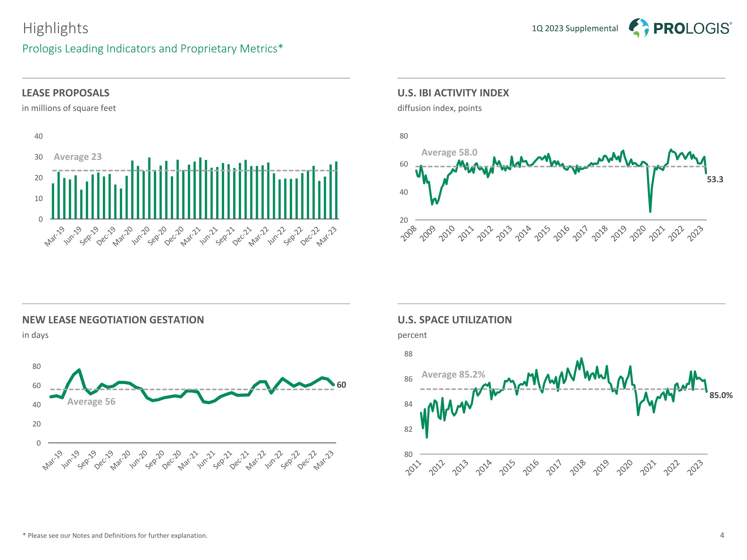
Task: Click the Average 56 gestation label
Action: tap(91, 401)
